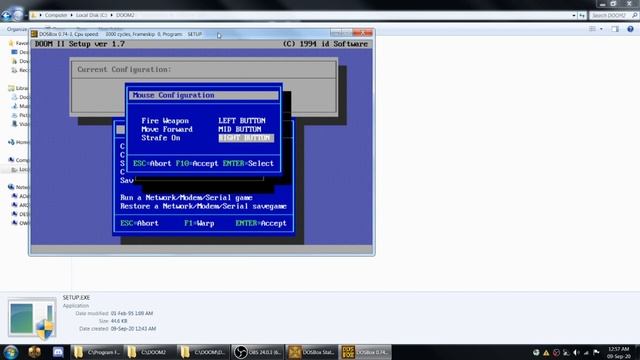The image size is (640, 360).
Task: Open the Explorer help icon
Action: [x=630, y=29]
